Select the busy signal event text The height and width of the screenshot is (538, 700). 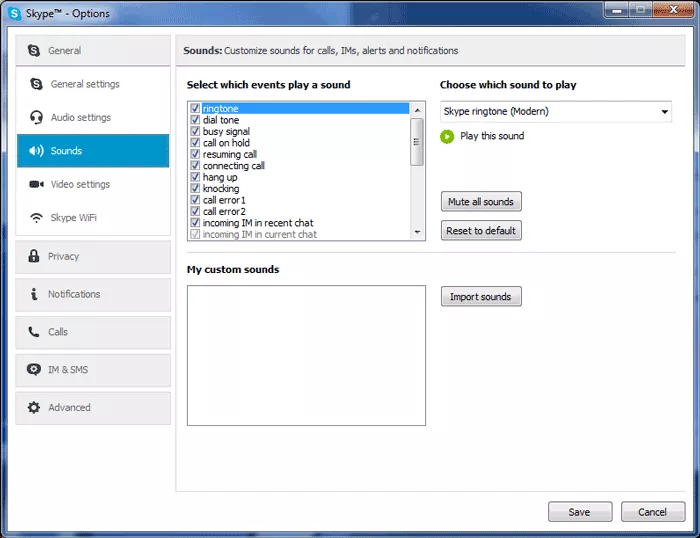pyautogui.click(x=226, y=131)
